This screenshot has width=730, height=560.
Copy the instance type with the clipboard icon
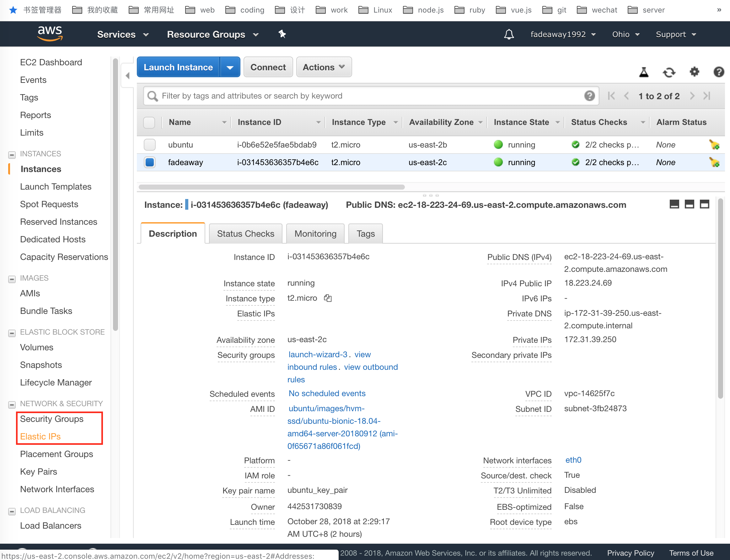[328, 298]
